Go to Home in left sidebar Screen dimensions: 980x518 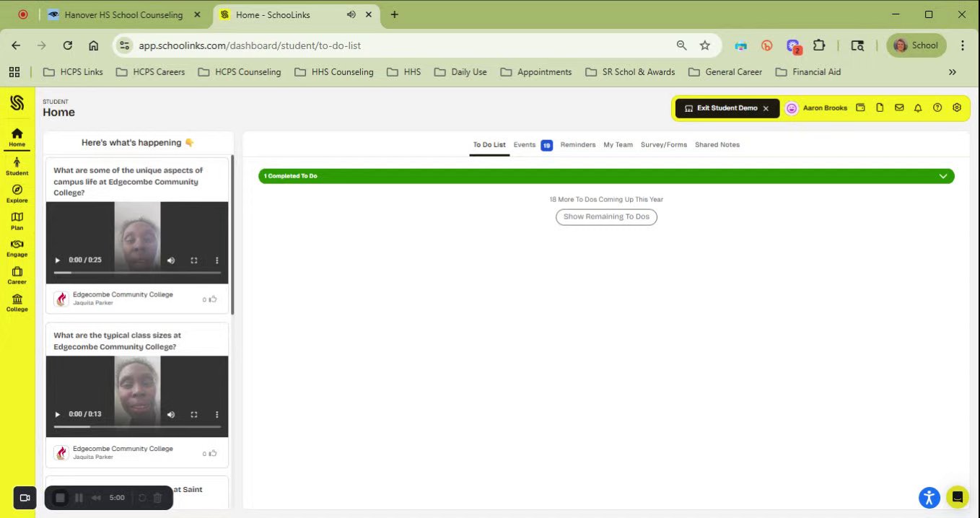coord(17,137)
